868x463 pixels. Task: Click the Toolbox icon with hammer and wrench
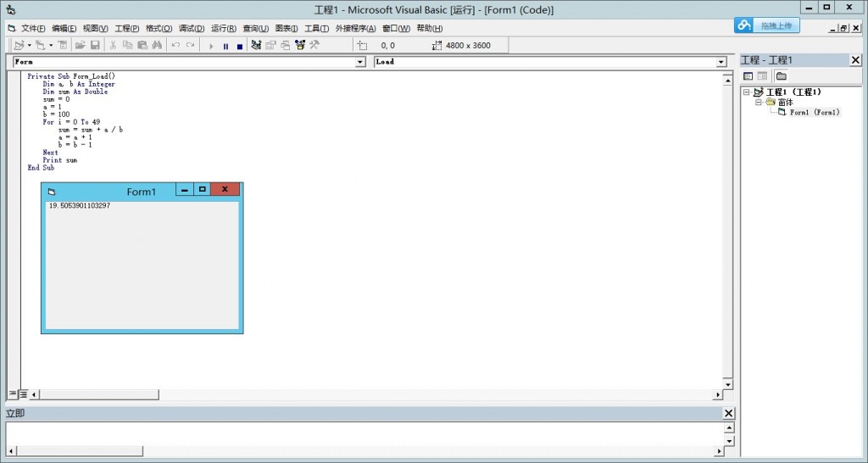(314, 46)
